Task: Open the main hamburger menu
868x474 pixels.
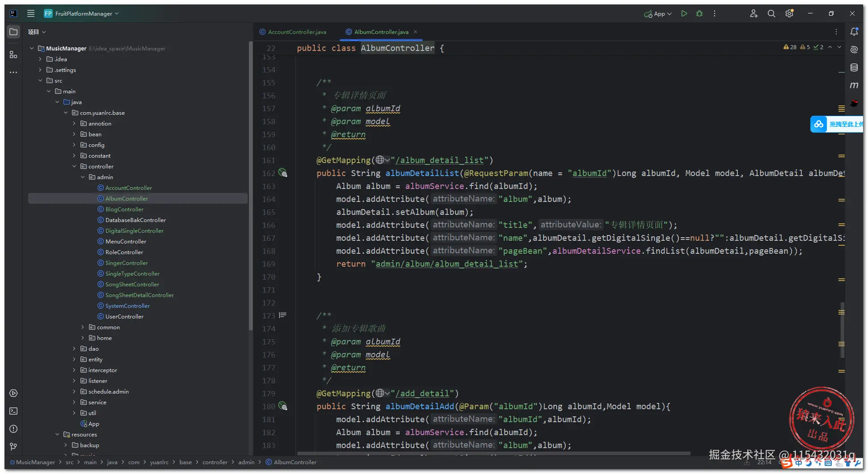Action: click(31, 13)
